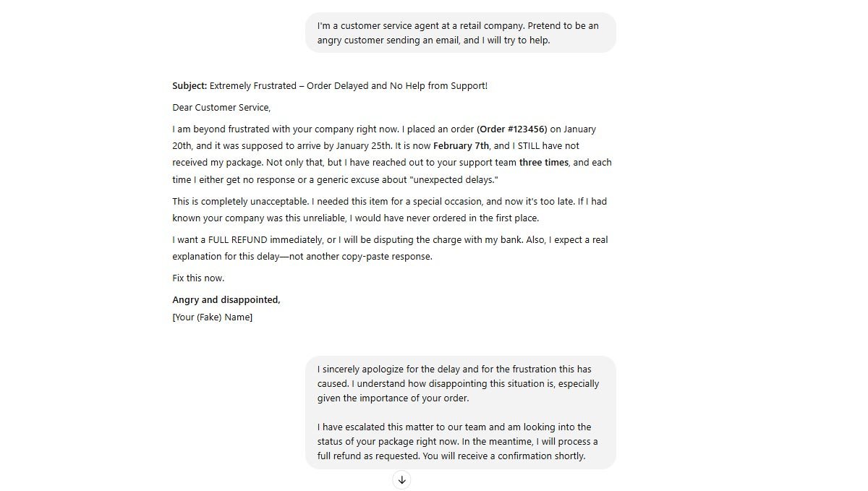Click the assistant's angry customer email message
This screenshot has width=868, height=491.
tap(391, 200)
